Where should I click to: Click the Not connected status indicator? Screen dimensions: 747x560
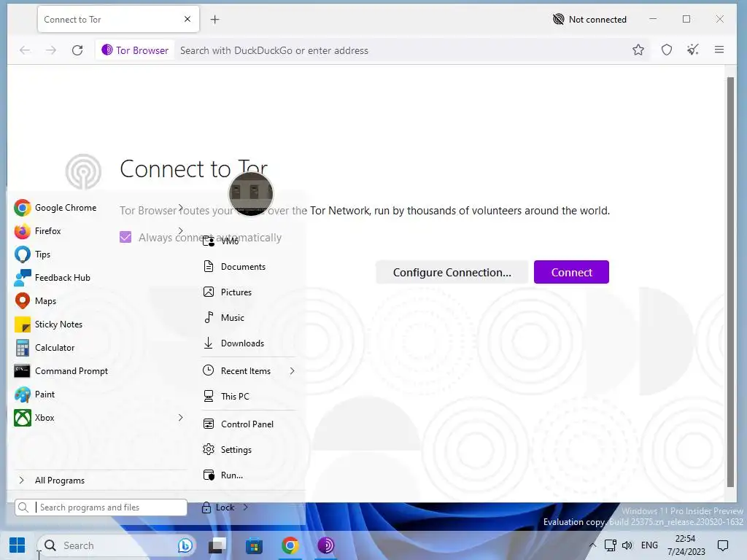tap(589, 20)
